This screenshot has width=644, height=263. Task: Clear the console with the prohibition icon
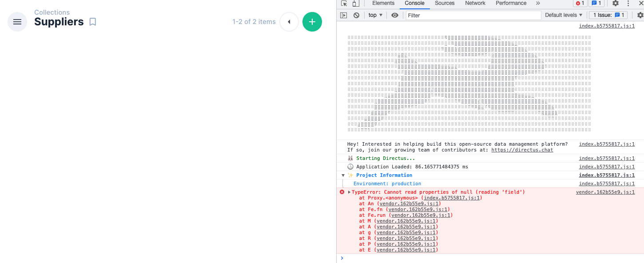click(x=356, y=15)
